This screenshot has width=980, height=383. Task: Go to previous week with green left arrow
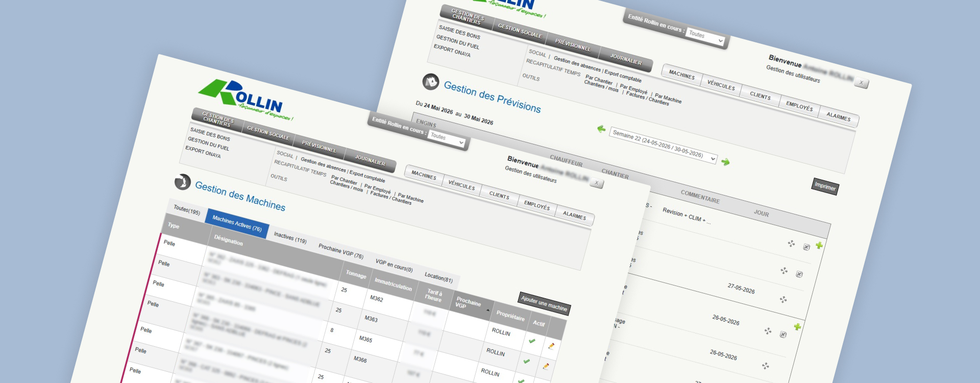601,129
